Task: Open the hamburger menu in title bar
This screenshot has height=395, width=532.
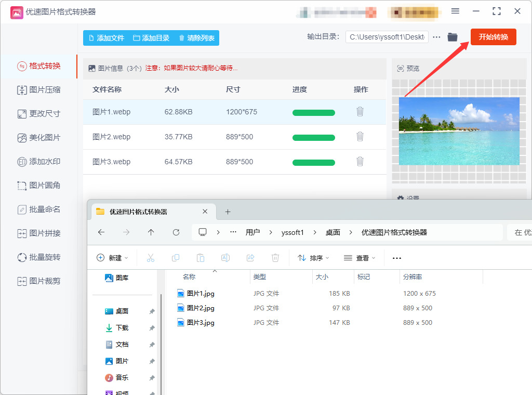Action: pos(455,11)
